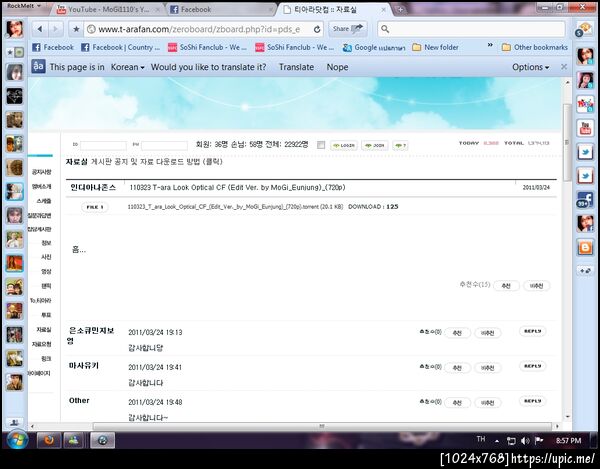The height and width of the screenshot is (469, 600).
Task: Switch to the Facebook tab
Action: pyautogui.click(x=220, y=10)
